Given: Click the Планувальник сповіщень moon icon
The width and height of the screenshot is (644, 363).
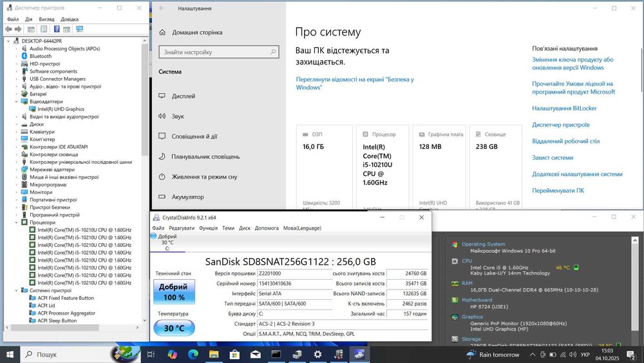Looking at the screenshot, I should pyautogui.click(x=162, y=156).
